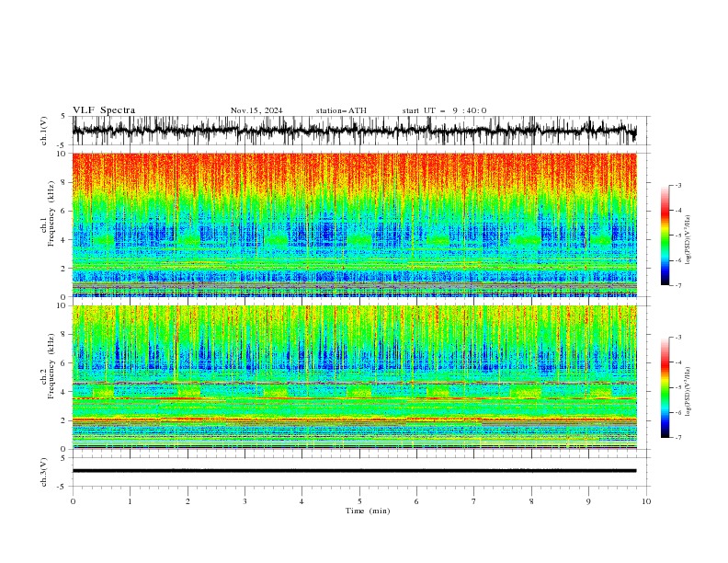The image size is (728, 563).
Task: Click the 'ch.3(V)' waveform axis label
Action: point(44,472)
